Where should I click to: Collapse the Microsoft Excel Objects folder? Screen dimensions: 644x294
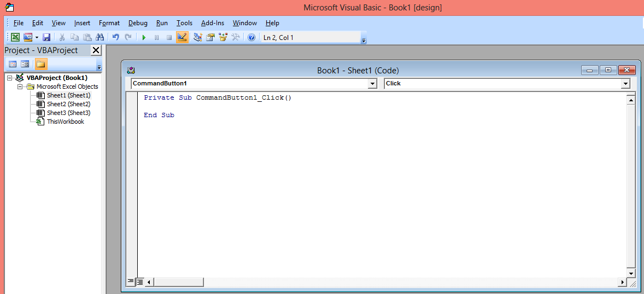point(19,87)
